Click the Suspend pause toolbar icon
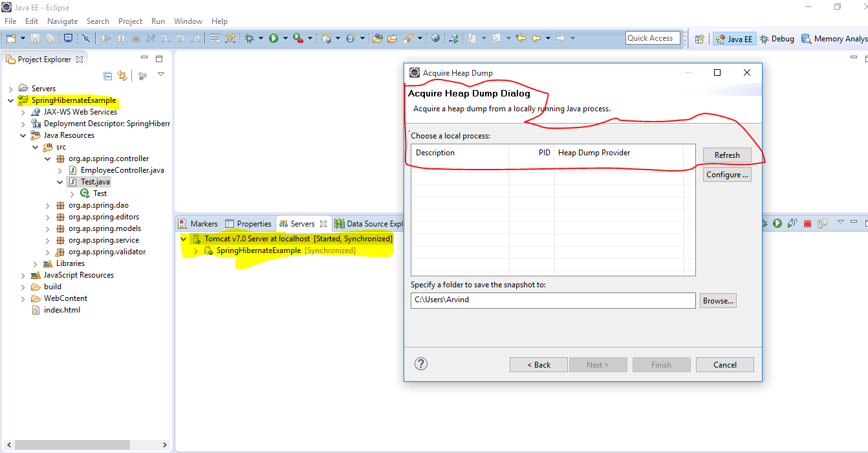Image resolution: width=868 pixels, height=453 pixels. (x=121, y=38)
